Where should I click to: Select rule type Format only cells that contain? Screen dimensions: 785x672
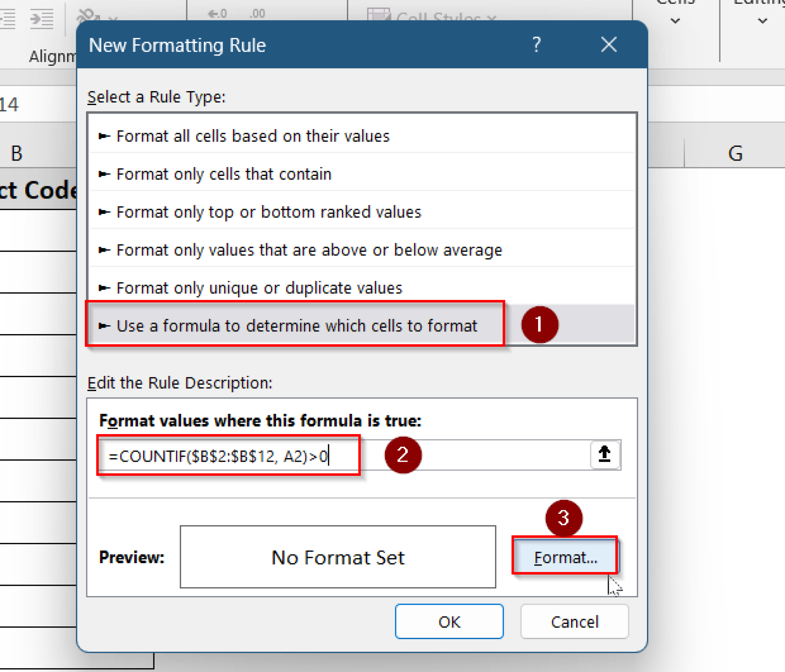tap(223, 174)
